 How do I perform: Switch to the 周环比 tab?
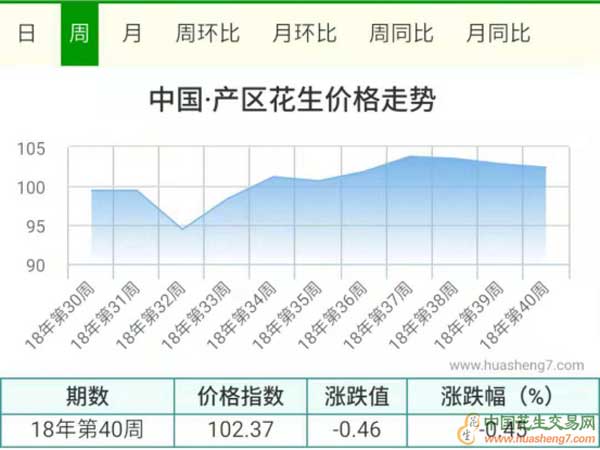click(x=207, y=33)
